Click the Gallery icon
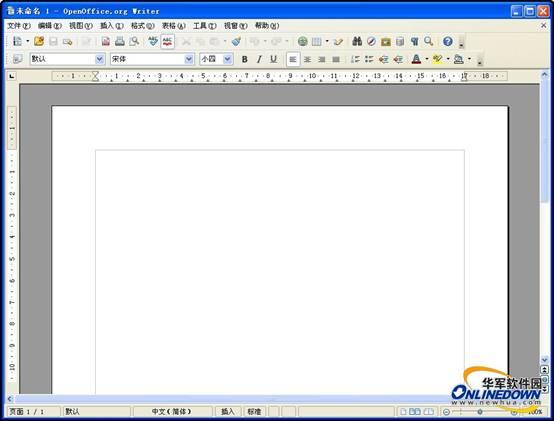The image size is (554, 421). tap(385, 41)
